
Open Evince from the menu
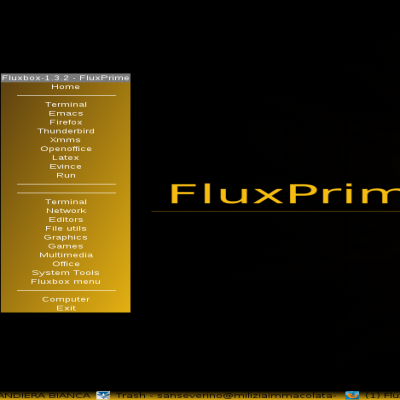click(x=66, y=166)
